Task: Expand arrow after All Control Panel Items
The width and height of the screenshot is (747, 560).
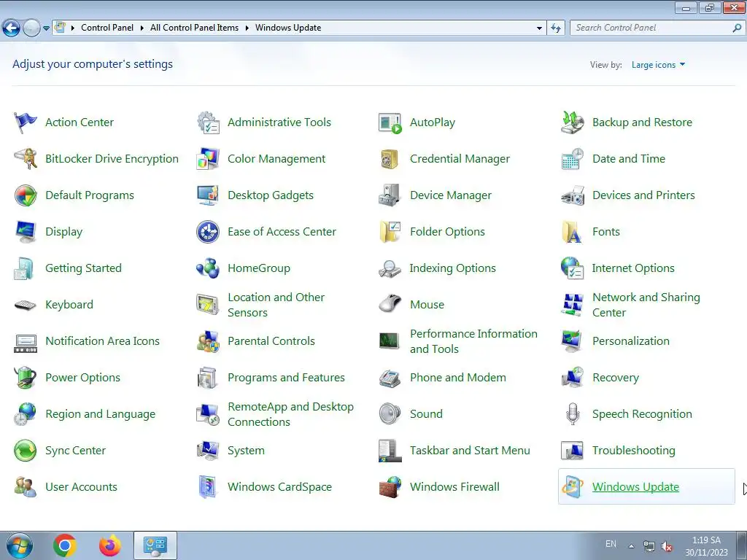Action: (x=247, y=28)
